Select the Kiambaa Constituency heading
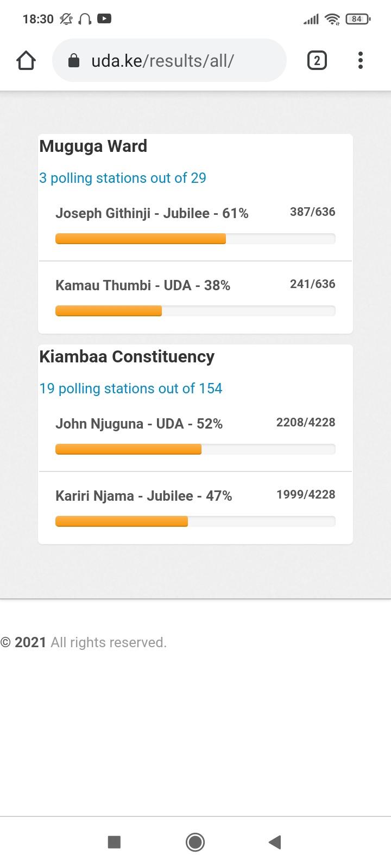391x868 pixels. pos(127,356)
